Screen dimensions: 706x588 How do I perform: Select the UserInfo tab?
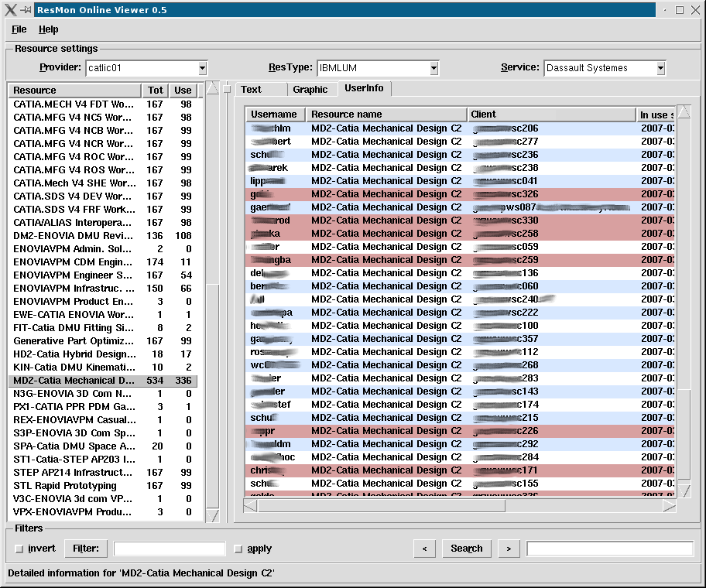pos(365,88)
